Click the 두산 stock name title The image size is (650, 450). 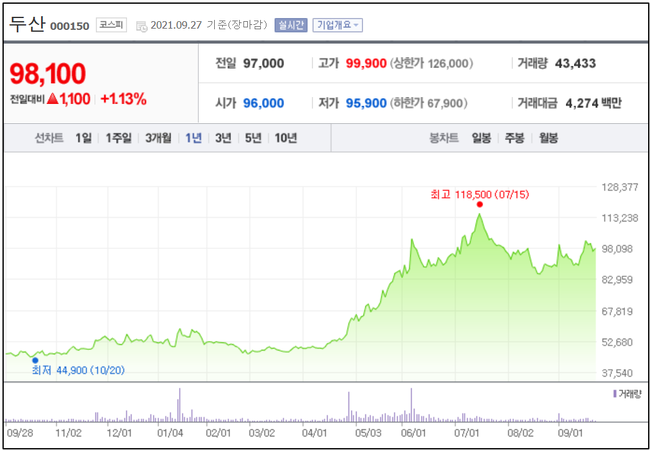pyautogui.click(x=27, y=24)
